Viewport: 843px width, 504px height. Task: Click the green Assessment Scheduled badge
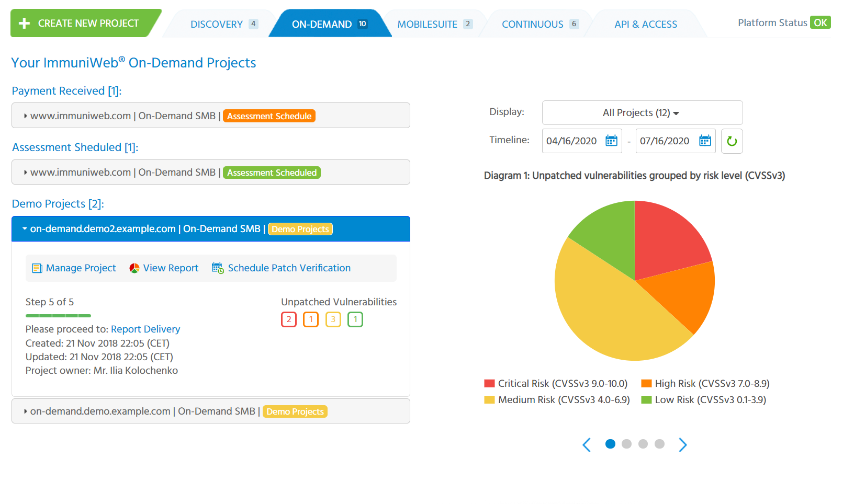(x=272, y=173)
